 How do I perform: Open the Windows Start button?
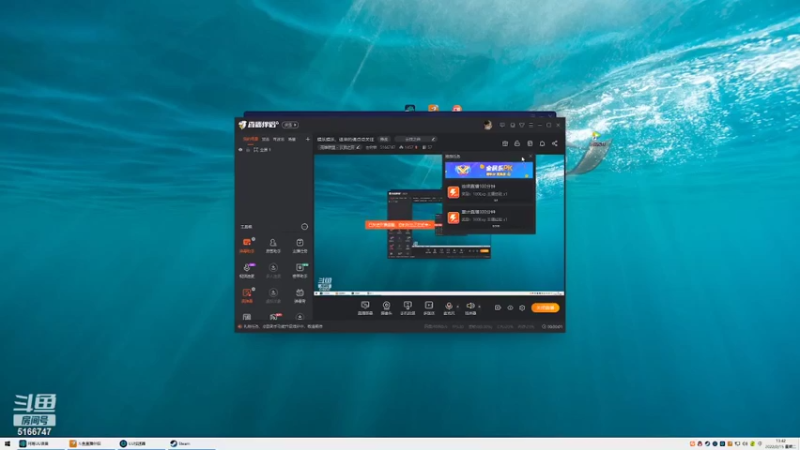tap(7, 444)
